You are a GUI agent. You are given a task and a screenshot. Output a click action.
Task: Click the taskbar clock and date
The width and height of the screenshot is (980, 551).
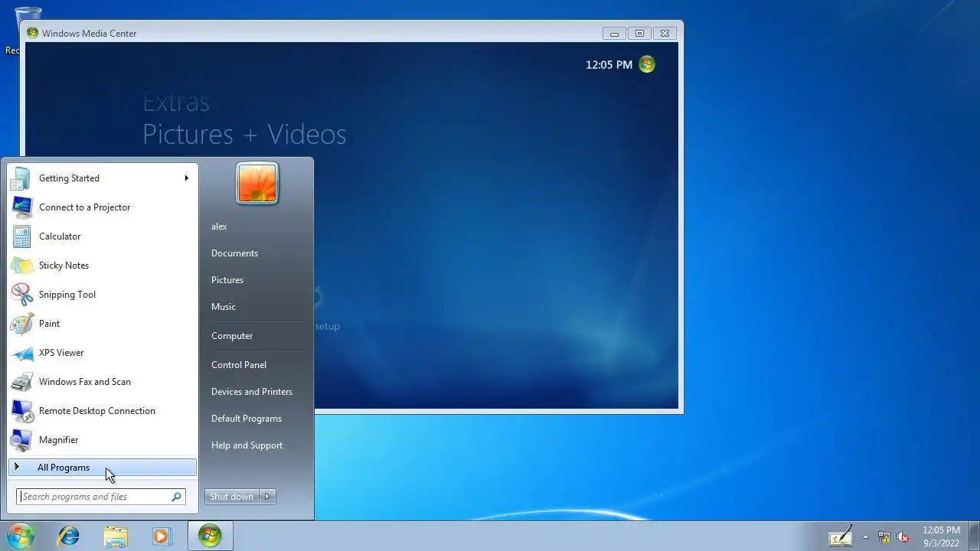941,536
